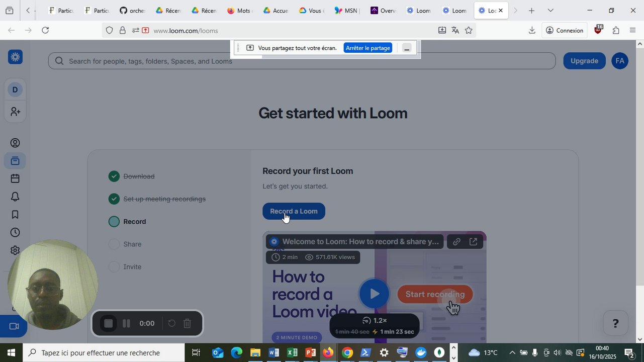The width and height of the screenshot is (644, 362).
Task: Select the Record step circle
Action: [x=114, y=221]
